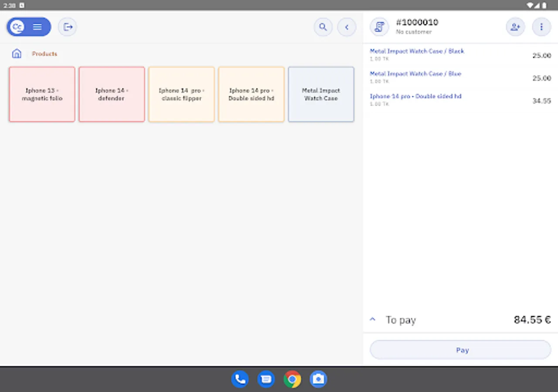Open the Iphone 14 pro line in the order list
This screenshot has height=392, width=558.
(x=460, y=100)
